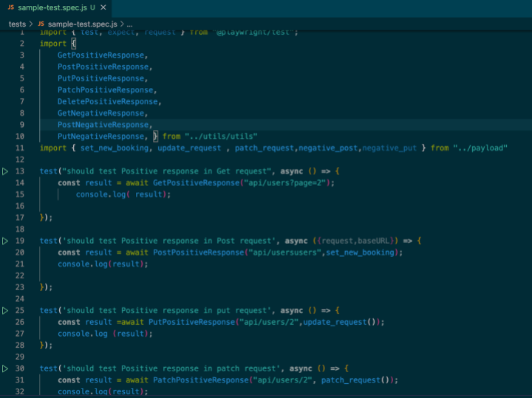
Task: Run the Get request test at line 13
Action: 6,171
